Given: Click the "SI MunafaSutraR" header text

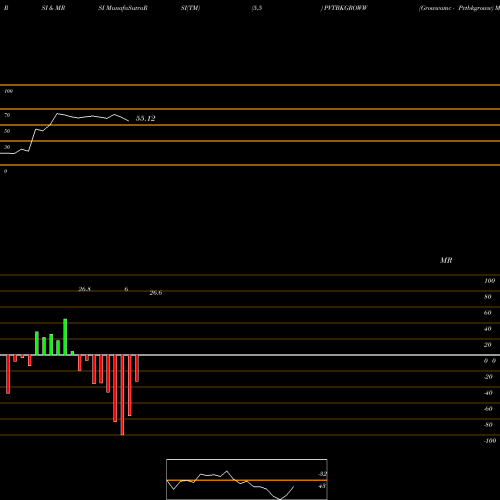Looking at the screenshot, I should [123, 8].
